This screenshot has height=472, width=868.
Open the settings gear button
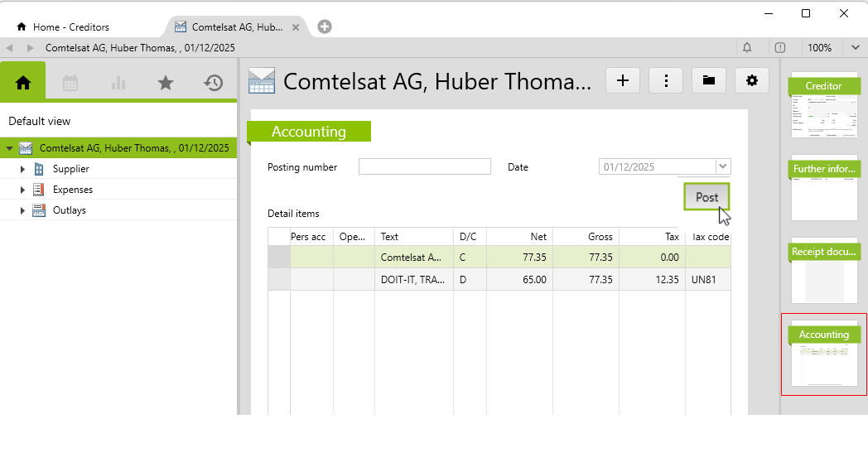click(x=752, y=80)
